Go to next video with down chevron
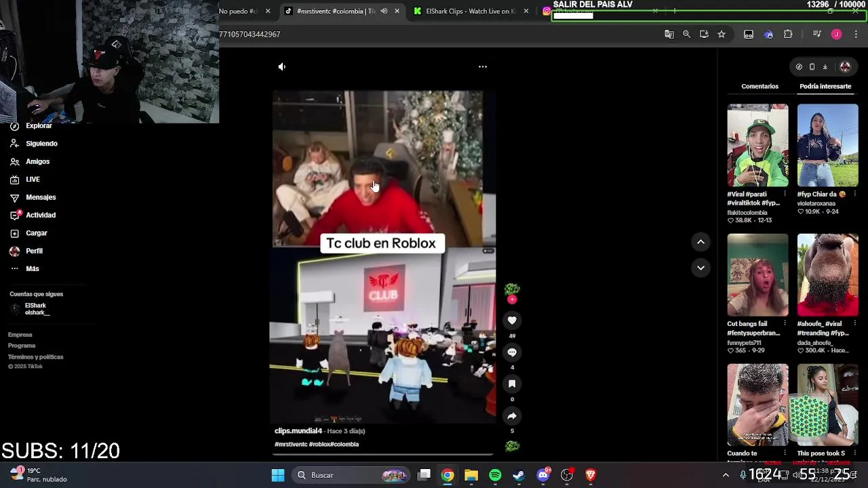The width and height of the screenshot is (868, 488). 701,268
